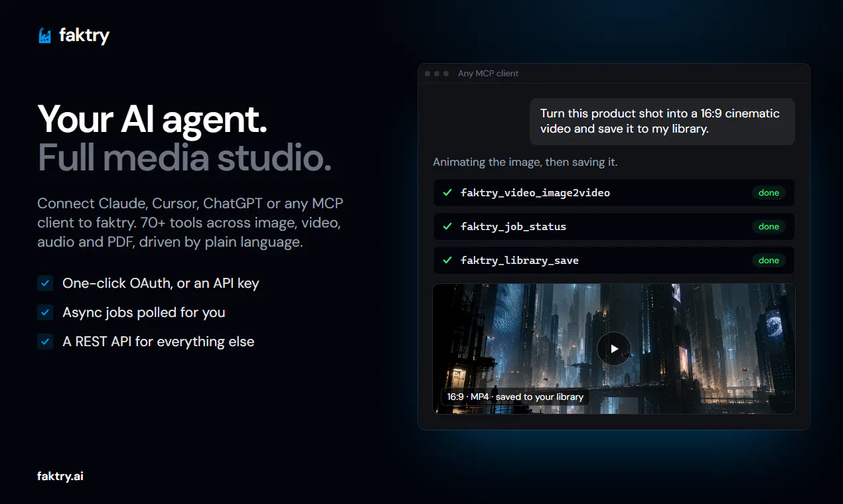Screen dimensions: 843x504
Task: Click the faktry brand name in header
Action: tap(84, 35)
